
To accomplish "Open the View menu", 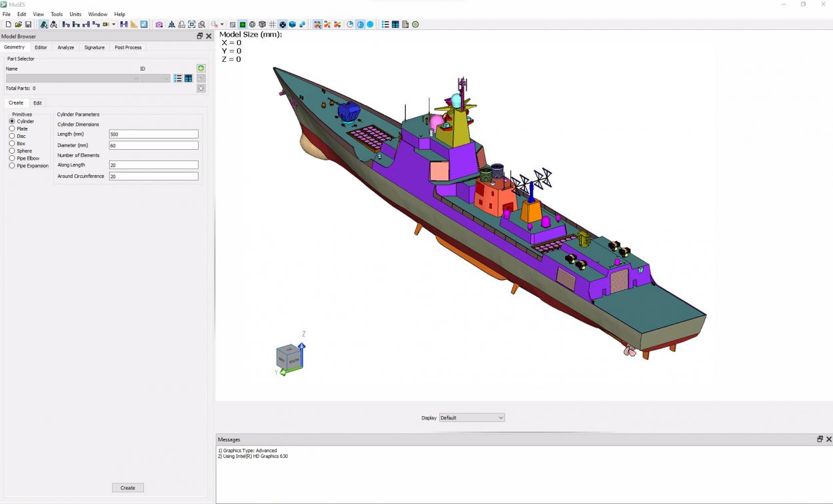I will point(38,14).
